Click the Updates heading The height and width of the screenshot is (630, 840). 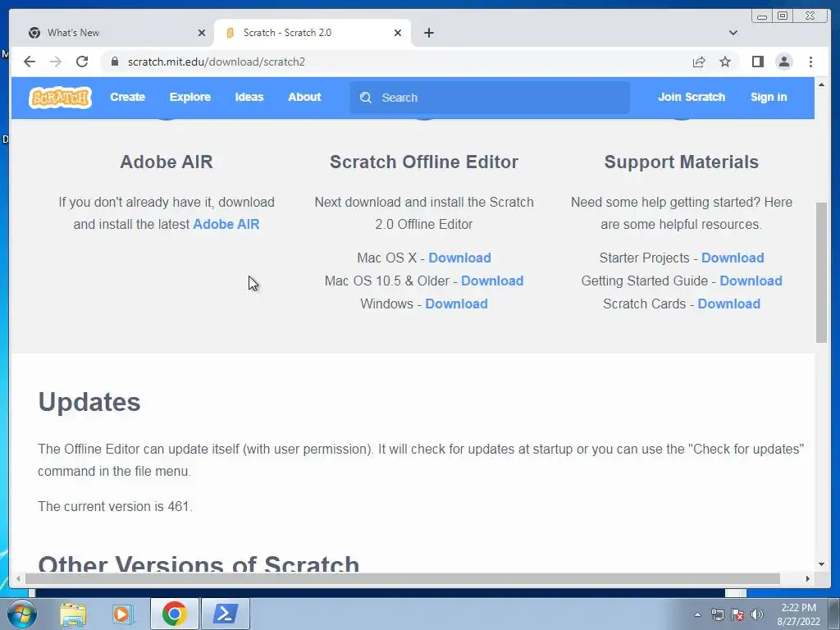point(89,402)
